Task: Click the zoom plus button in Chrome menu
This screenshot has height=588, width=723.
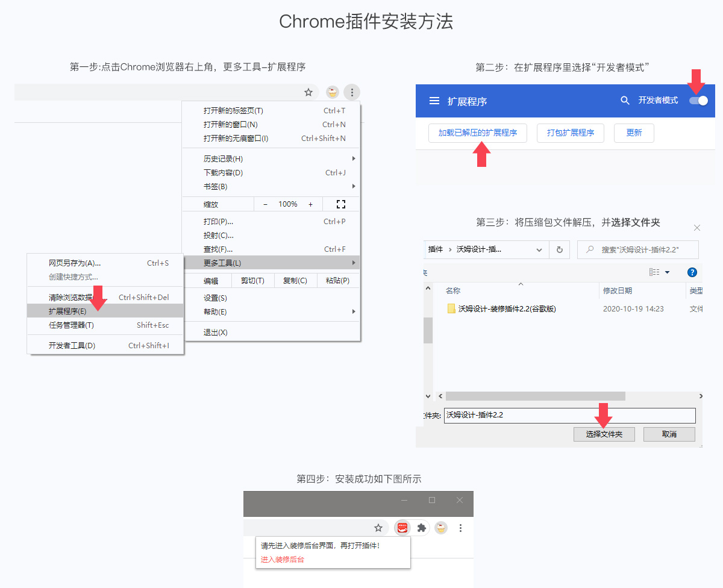Action: click(x=311, y=204)
